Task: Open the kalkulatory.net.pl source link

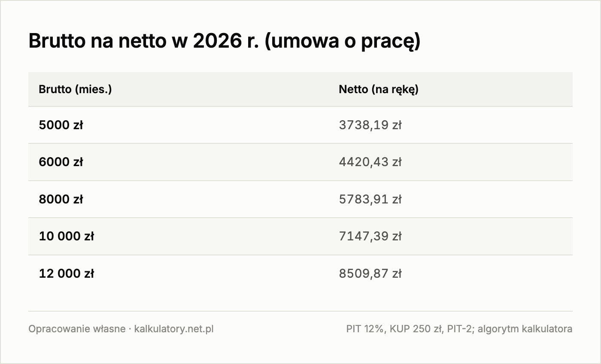Action: pos(174,329)
